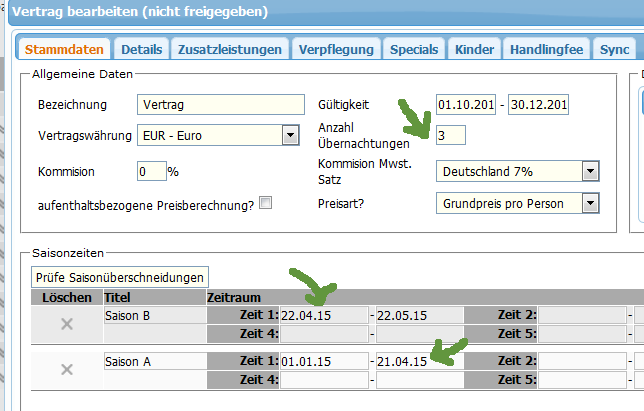Click Prüfe Saisonüberschneidungen button
Screen dimensions: 644x411
[x=120, y=277]
